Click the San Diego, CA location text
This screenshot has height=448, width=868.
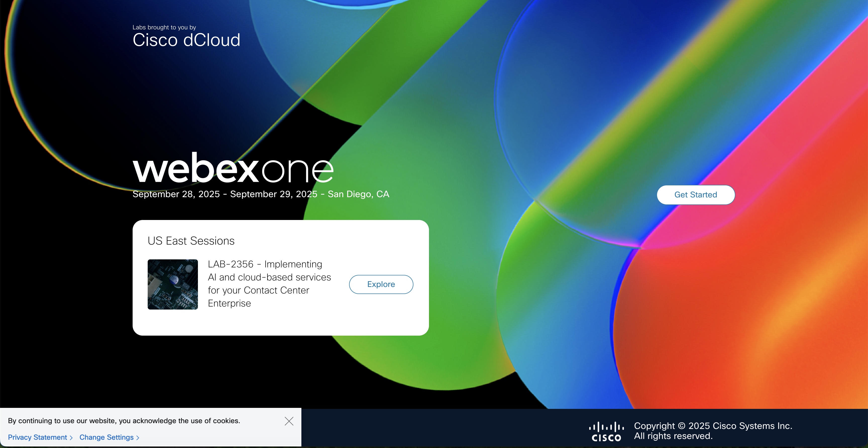click(358, 194)
